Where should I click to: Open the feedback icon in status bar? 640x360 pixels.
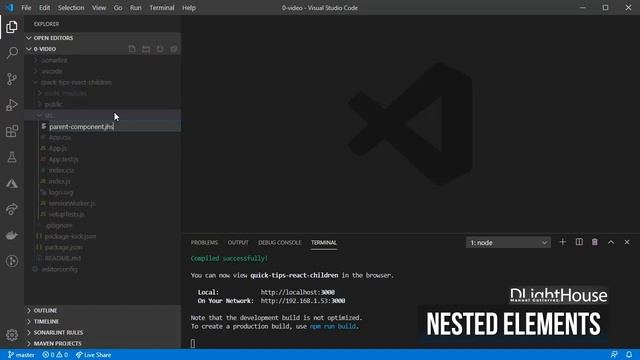tap(614, 355)
